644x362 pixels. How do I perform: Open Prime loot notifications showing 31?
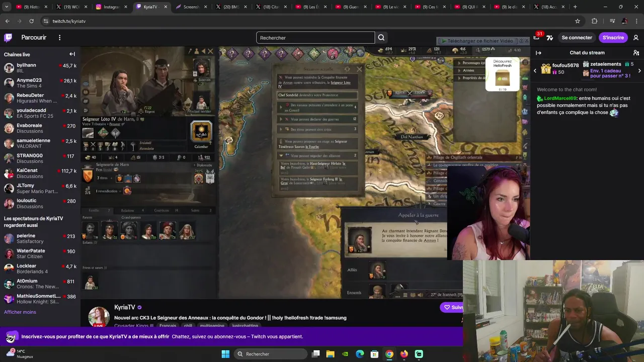(537, 37)
